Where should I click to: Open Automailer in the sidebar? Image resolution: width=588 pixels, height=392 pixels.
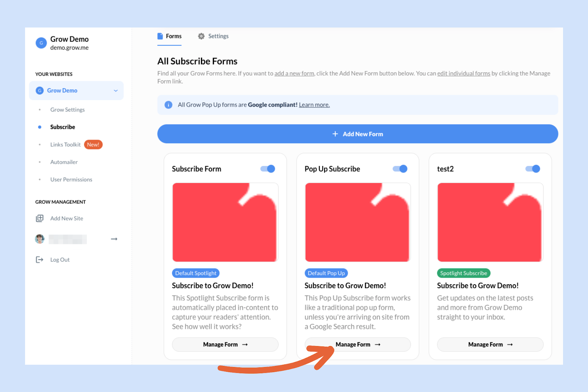pyautogui.click(x=64, y=162)
